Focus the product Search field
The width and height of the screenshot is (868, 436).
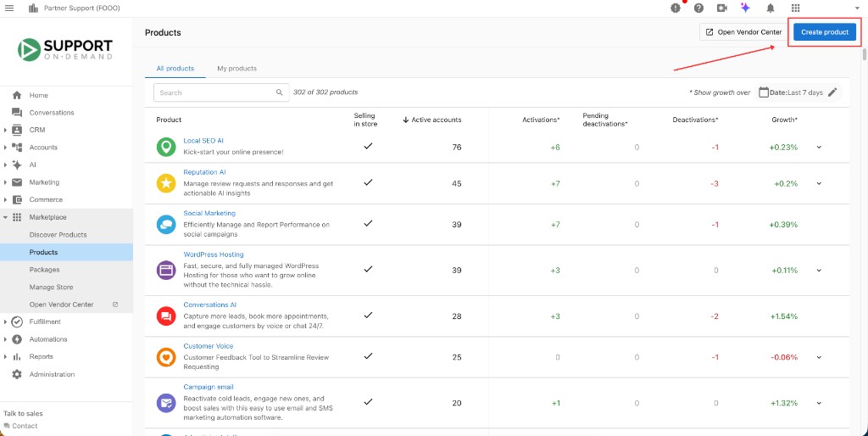(x=221, y=92)
